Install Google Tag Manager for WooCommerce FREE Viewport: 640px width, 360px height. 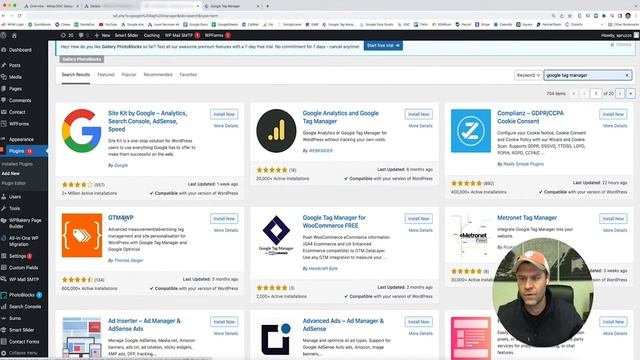tap(419, 219)
